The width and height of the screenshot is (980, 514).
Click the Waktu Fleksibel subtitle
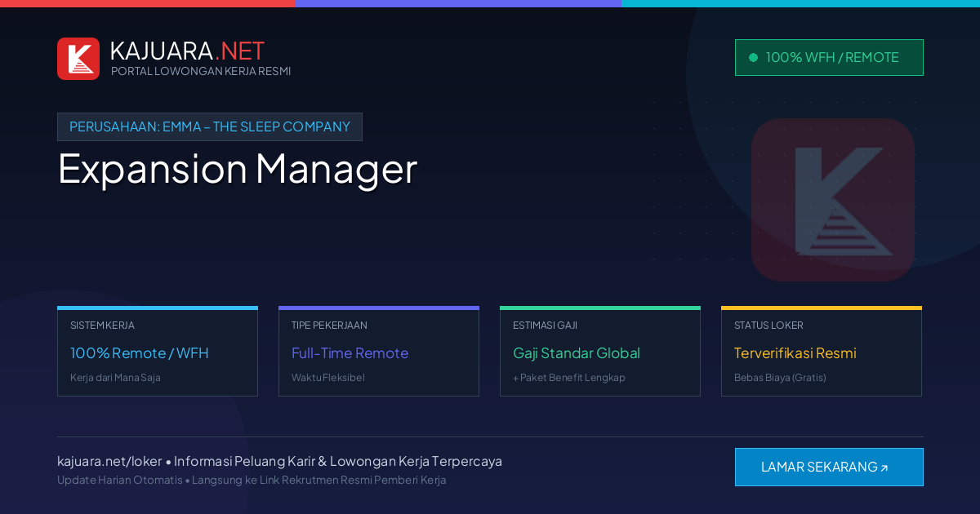(328, 378)
